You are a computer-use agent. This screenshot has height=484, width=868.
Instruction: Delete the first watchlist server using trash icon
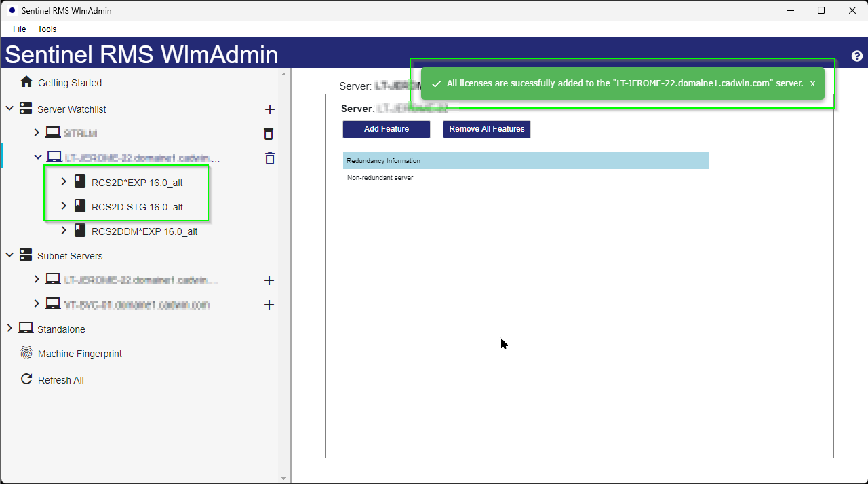click(x=269, y=134)
